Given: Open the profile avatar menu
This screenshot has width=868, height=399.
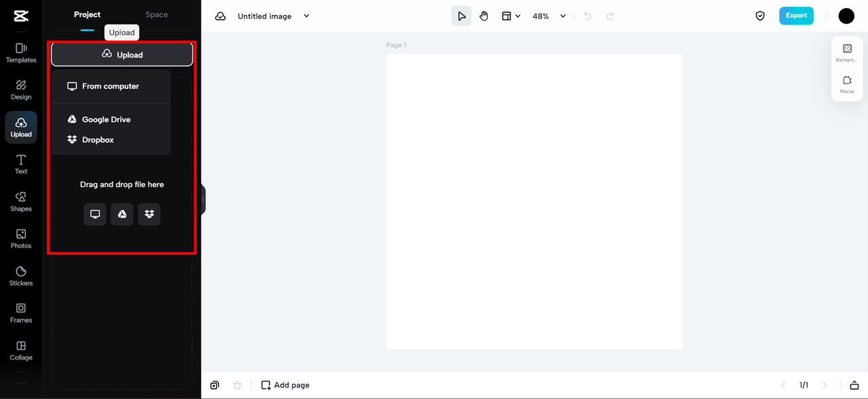Looking at the screenshot, I should pyautogui.click(x=846, y=16).
